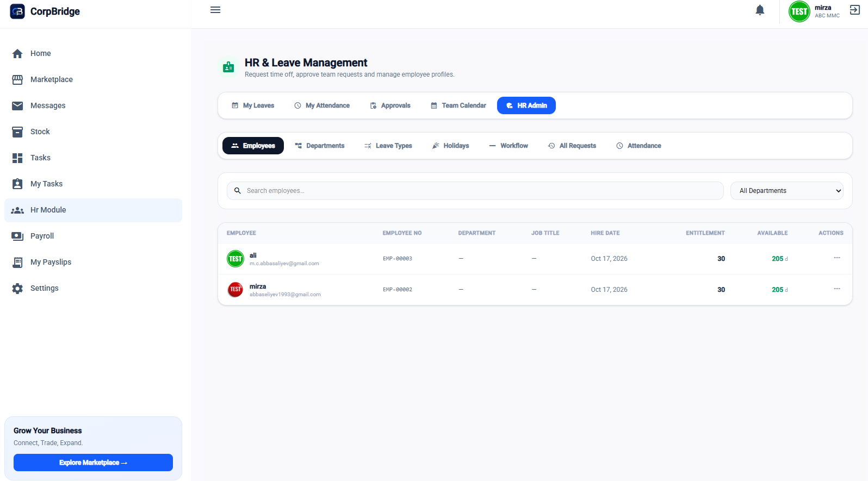The height and width of the screenshot is (481, 868).
Task: Click email abbaseliyev1993@gmail.com
Action: point(285,295)
